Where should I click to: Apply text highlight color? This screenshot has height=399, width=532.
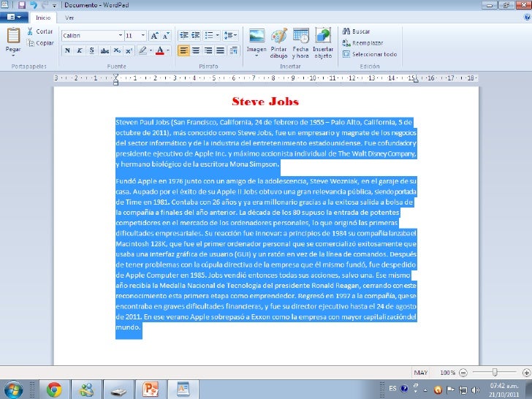[142, 50]
